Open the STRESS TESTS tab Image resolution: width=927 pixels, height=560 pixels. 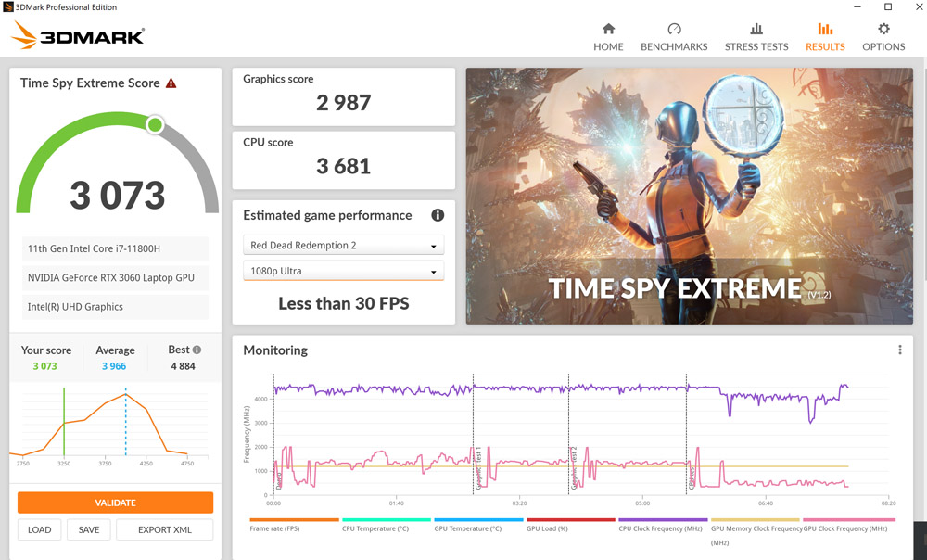pyautogui.click(x=756, y=46)
